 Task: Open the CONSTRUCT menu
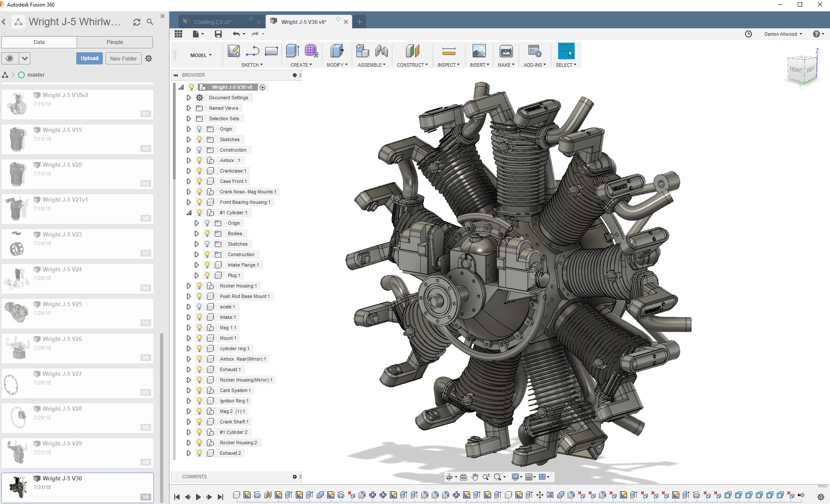[x=412, y=65]
